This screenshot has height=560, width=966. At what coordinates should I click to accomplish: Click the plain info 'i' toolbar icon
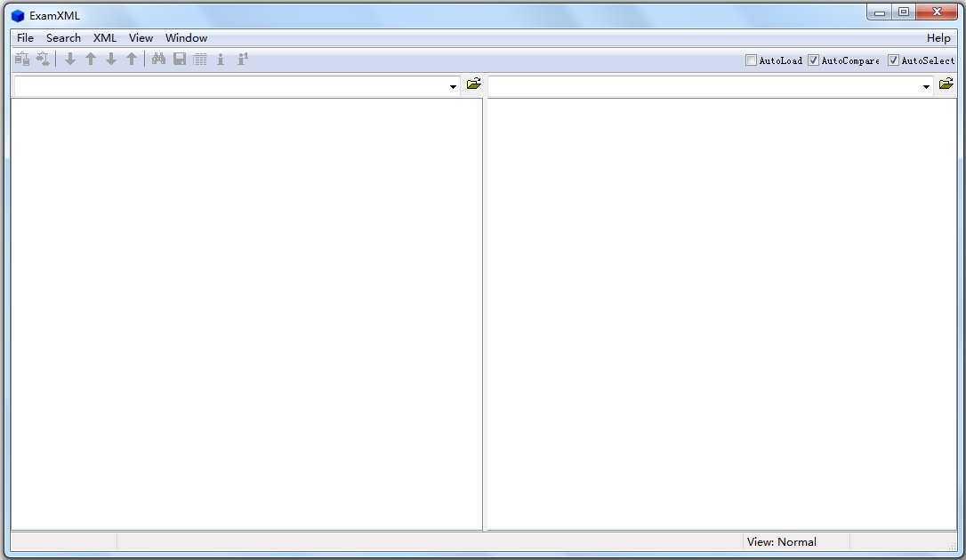click(x=221, y=59)
